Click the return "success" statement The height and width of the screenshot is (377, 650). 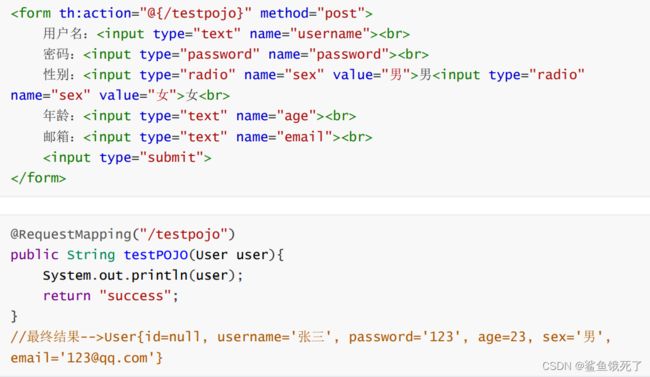click(111, 296)
